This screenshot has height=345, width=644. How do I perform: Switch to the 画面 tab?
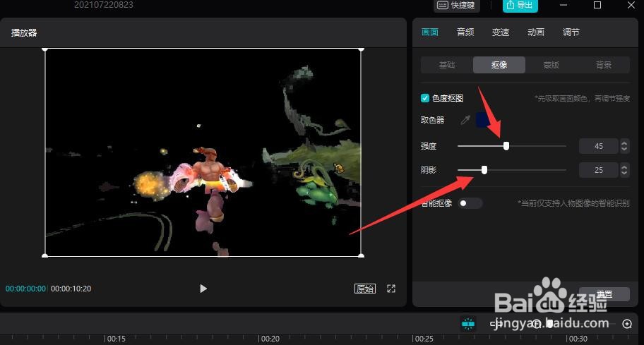tap(430, 32)
